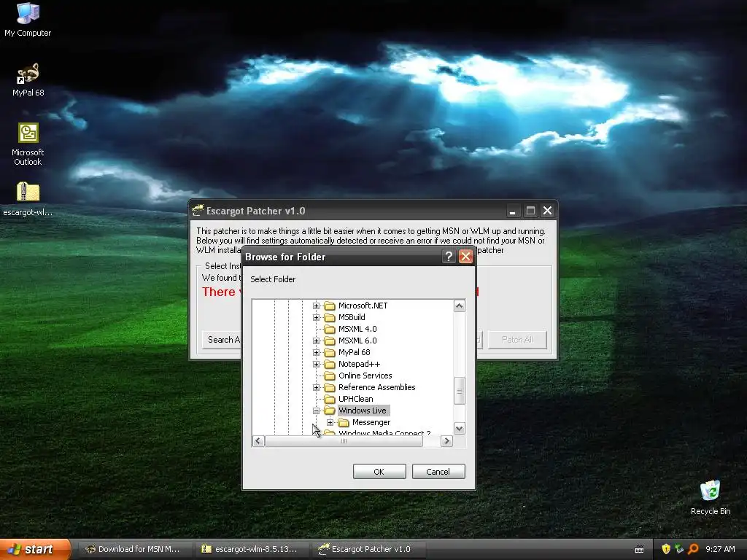Minimize the Escargot Patcher window
747x560 pixels.
[x=513, y=211]
